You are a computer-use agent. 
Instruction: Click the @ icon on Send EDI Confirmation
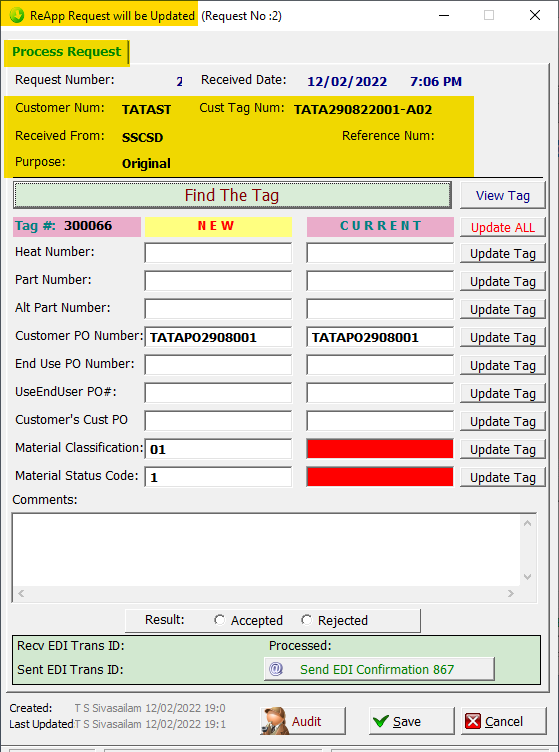276,669
